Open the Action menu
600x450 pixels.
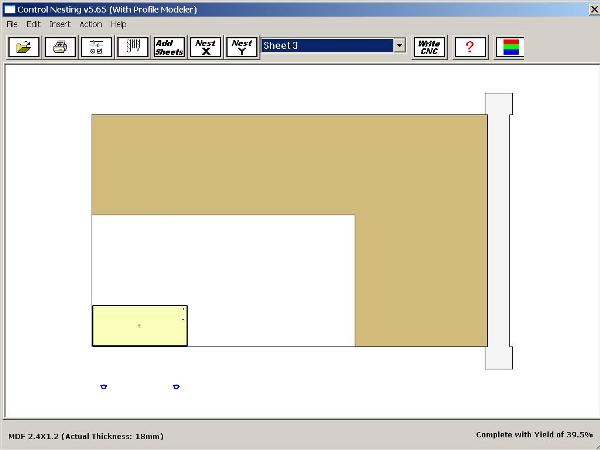point(90,24)
